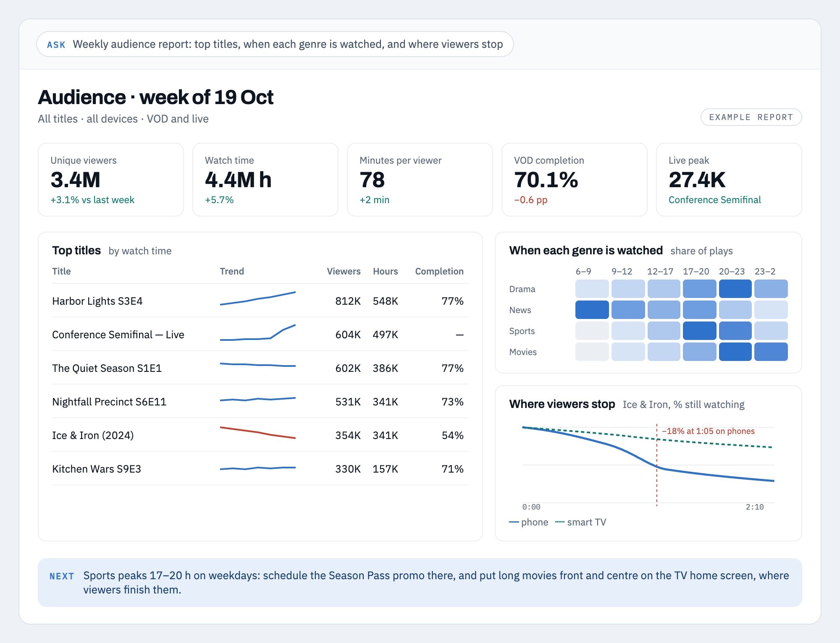
Task: Select the Movies 23–2 heatmap cell
Action: click(771, 352)
